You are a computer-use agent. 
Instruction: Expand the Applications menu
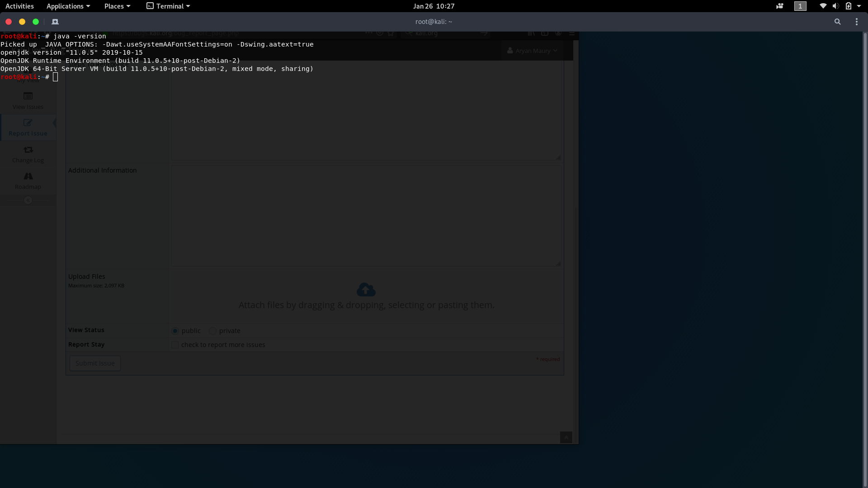tap(68, 6)
